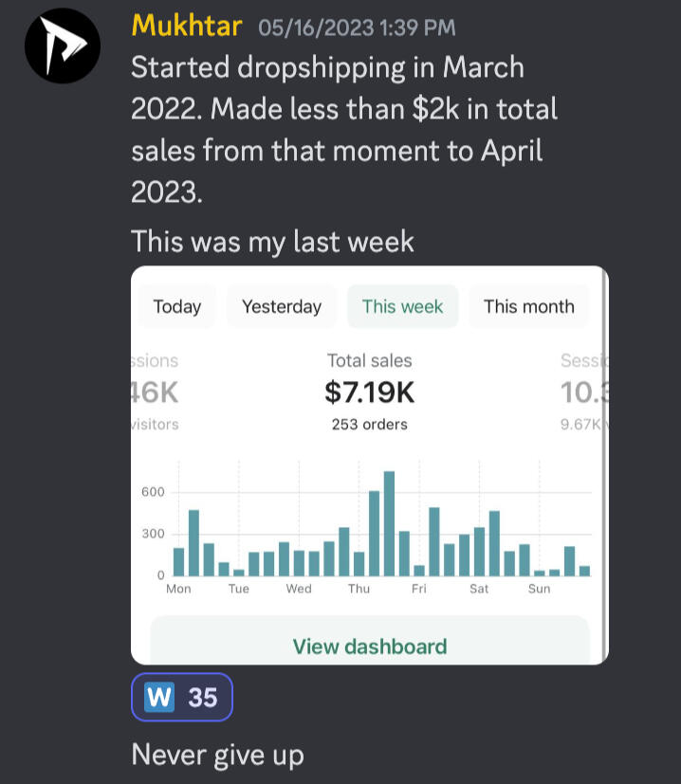Screen dimensions: 681x784
Task: Open the Mukhtar username link
Action: point(187,25)
